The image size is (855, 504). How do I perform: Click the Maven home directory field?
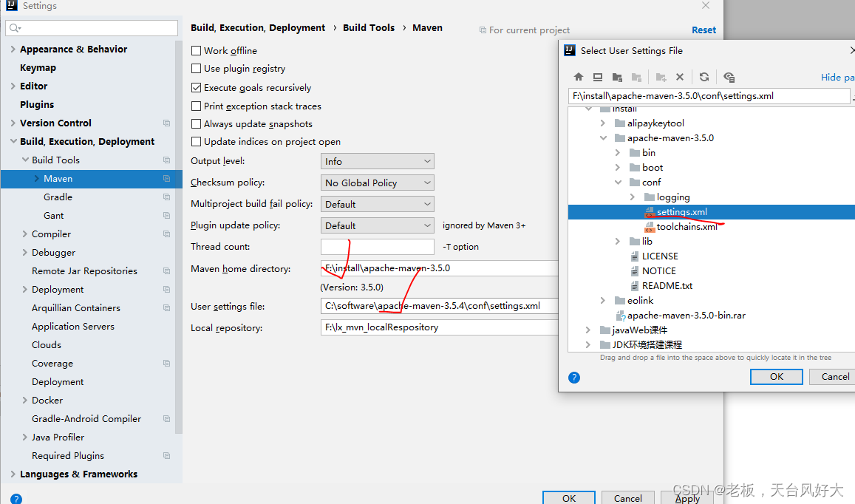440,268
